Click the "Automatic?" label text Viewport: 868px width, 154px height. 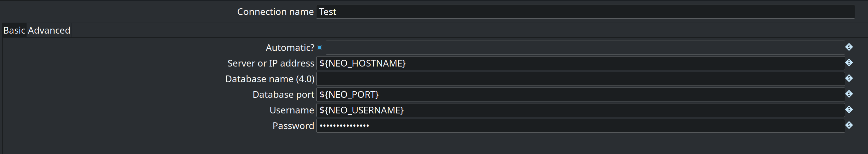pos(290,48)
